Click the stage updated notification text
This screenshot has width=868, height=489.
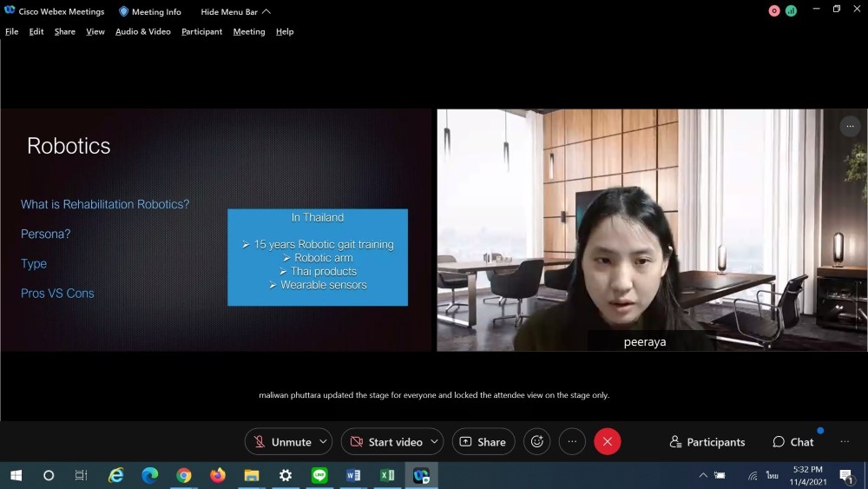pos(434,395)
